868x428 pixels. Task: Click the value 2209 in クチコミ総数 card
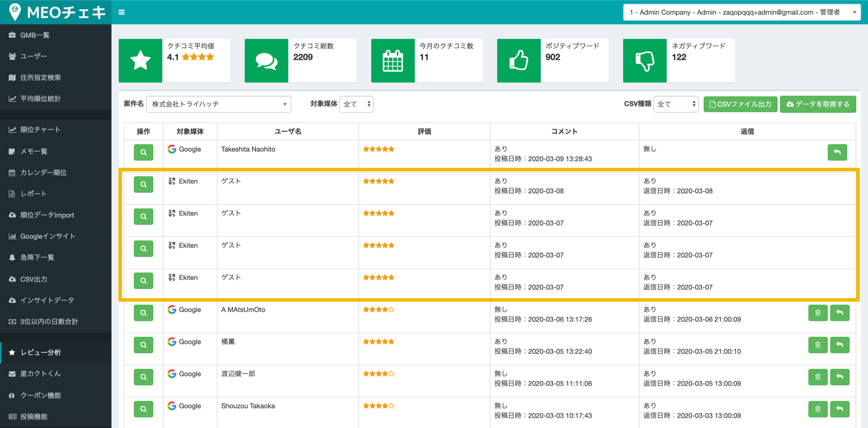pos(303,57)
